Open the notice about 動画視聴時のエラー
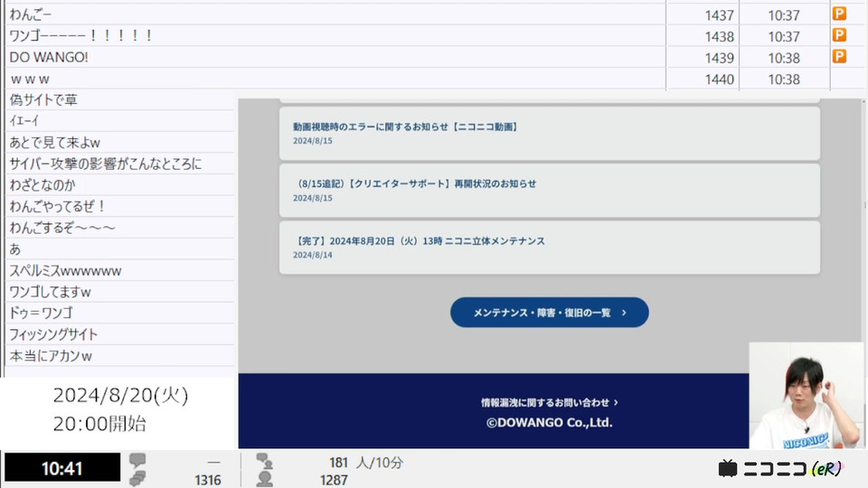The image size is (868, 488). pos(549,134)
